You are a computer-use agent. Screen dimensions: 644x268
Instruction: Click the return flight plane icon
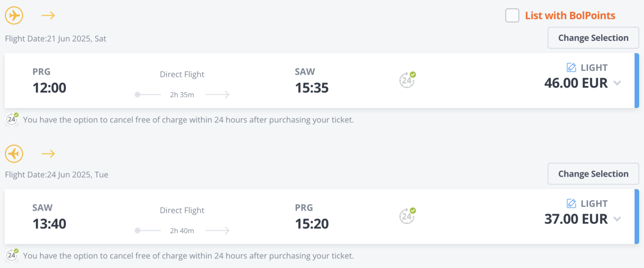(x=14, y=154)
